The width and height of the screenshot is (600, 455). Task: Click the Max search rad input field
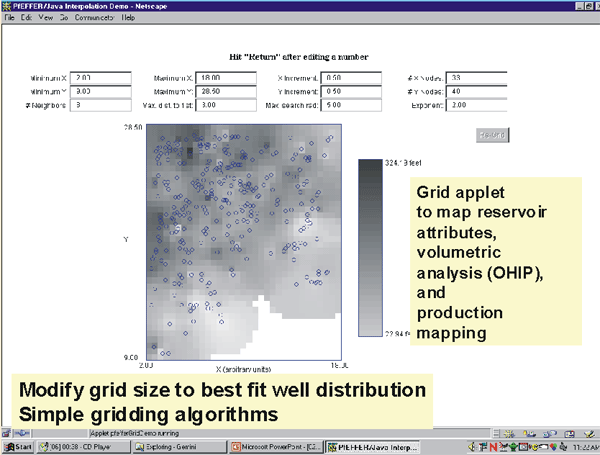351,105
